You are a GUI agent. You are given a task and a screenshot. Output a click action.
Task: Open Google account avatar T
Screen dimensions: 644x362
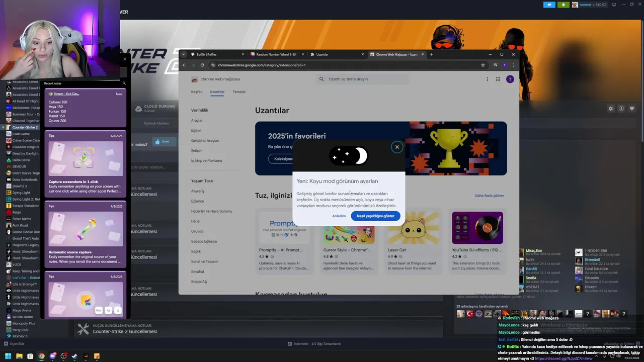tap(510, 79)
